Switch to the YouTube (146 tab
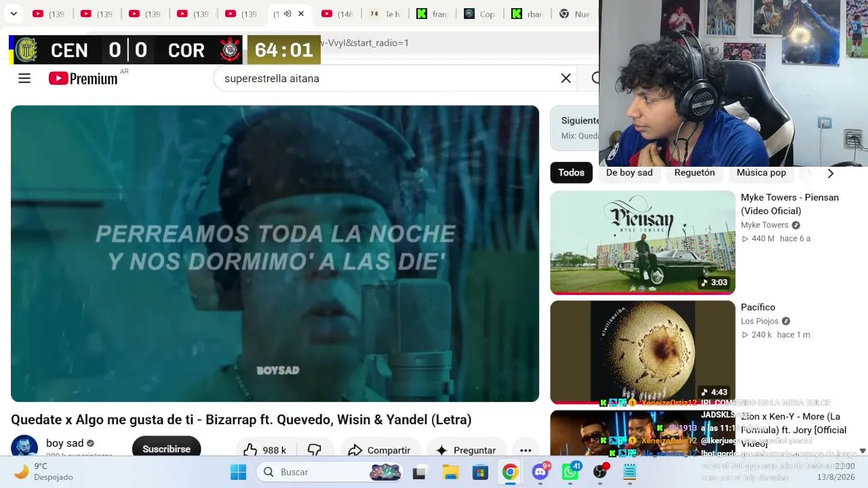This screenshot has width=868, height=488. click(337, 14)
